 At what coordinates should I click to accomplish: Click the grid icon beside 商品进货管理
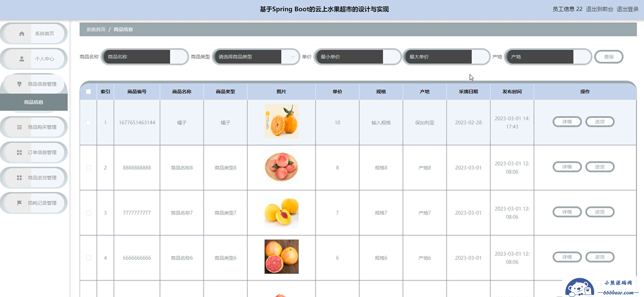(19, 178)
